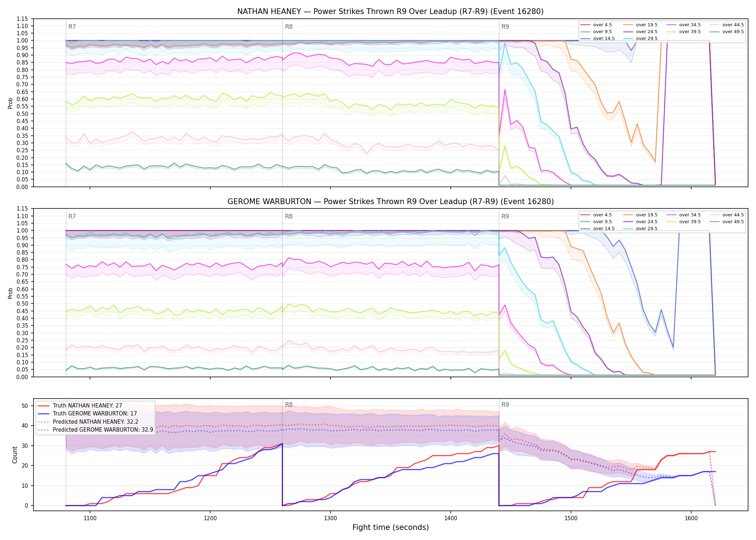Click the 'Prob' y-axis label of Heaney chart
756x540 pixels.
10,103
